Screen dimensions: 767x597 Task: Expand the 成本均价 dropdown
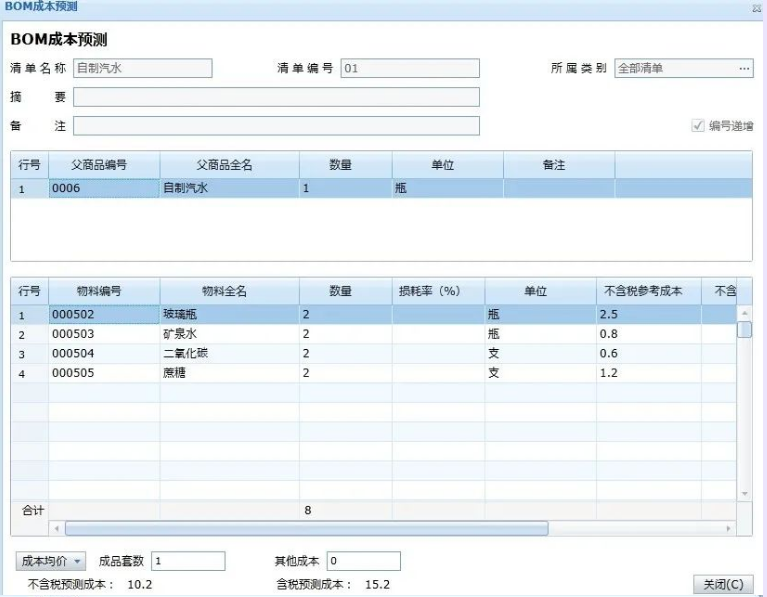52,562
